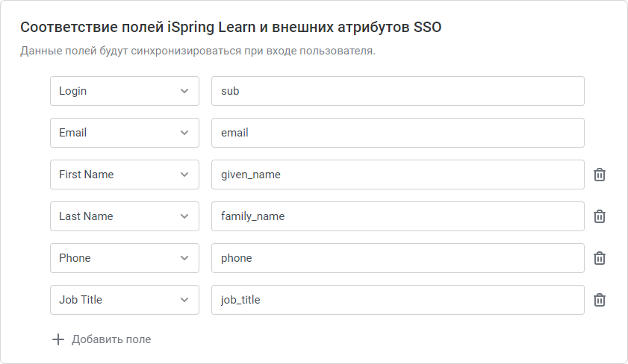Click the SSO field mapping heading
628x364 pixels.
[231, 27]
